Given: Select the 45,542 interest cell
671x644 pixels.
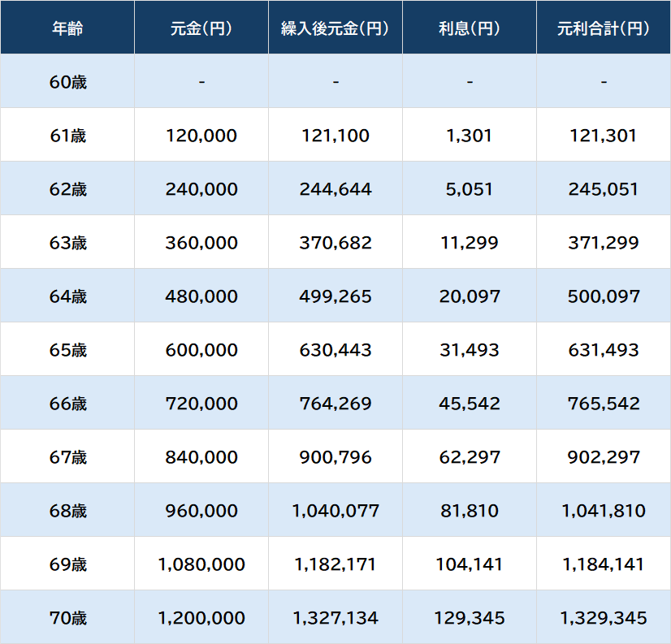Looking at the screenshot, I should 470,404.
